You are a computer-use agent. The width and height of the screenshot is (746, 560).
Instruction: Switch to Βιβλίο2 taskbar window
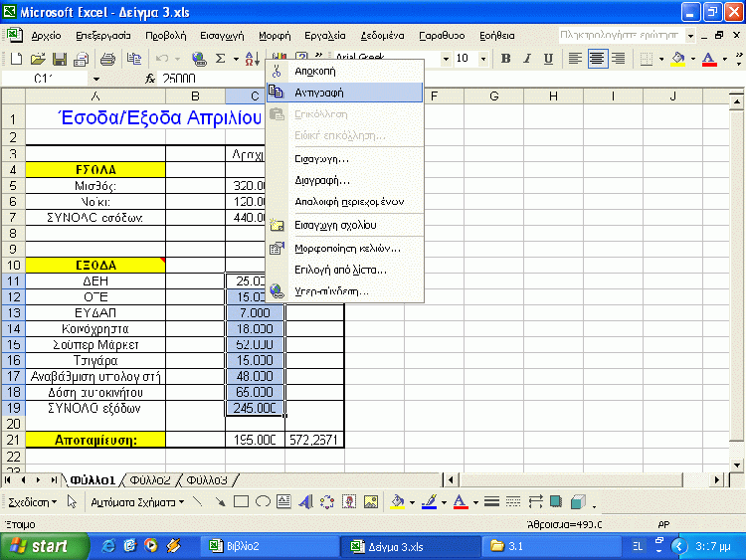[272, 546]
